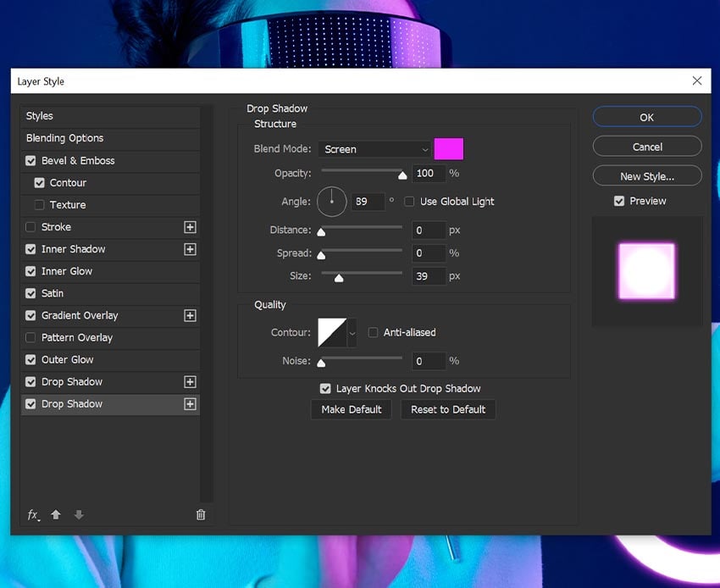
Task: Enable the Anti-aliased checkbox
Action: (x=373, y=332)
